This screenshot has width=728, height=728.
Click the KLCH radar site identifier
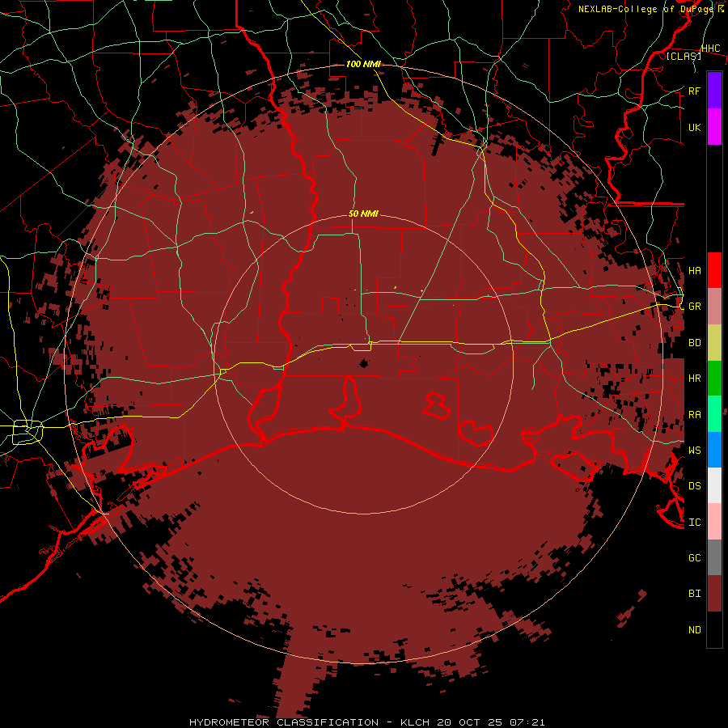[x=415, y=722]
